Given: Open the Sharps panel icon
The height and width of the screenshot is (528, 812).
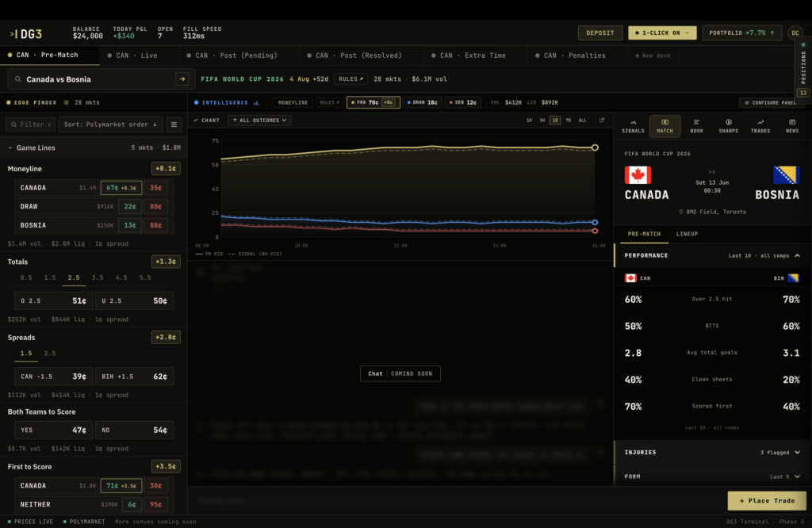Looking at the screenshot, I should pyautogui.click(x=728, y=126).
